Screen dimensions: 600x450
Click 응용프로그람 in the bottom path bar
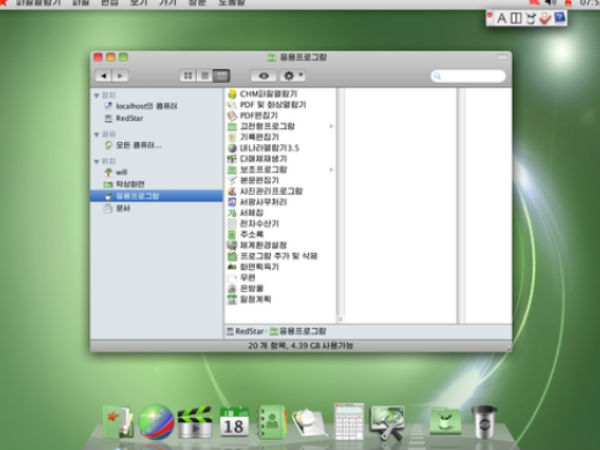(298, 331)
